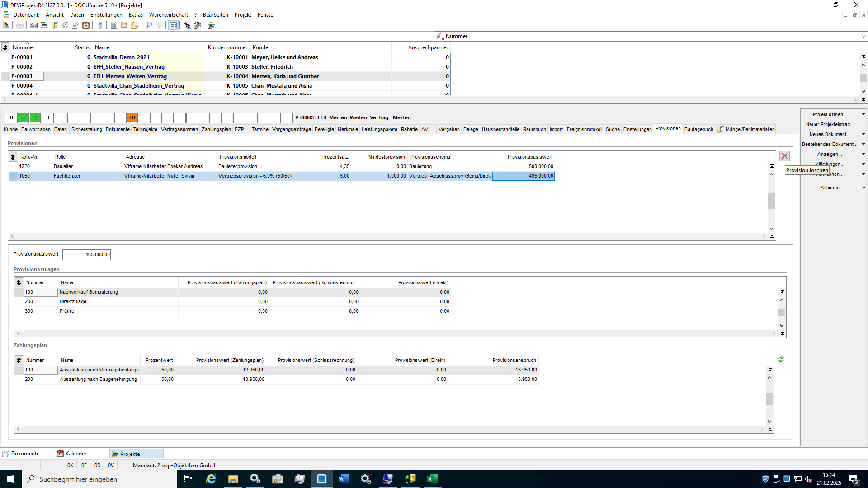
Task: Open the Warenwirtschaft menu
Action: pyautogui.click(x=168, y=15)
